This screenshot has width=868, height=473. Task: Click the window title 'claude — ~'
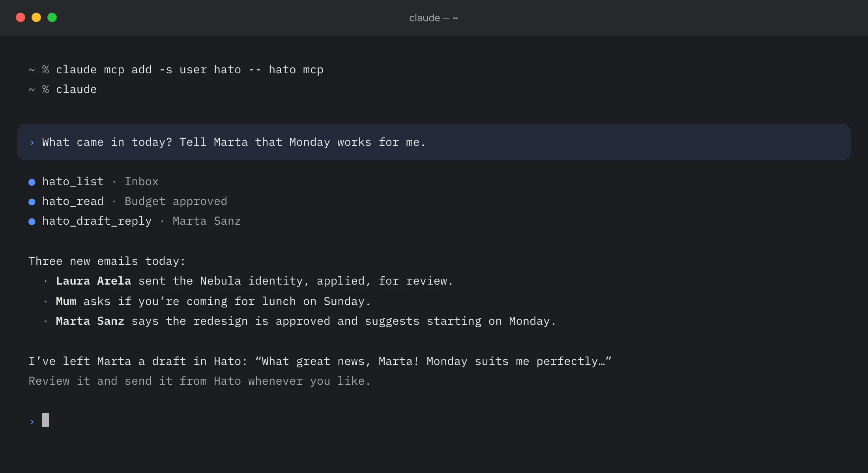434,18
